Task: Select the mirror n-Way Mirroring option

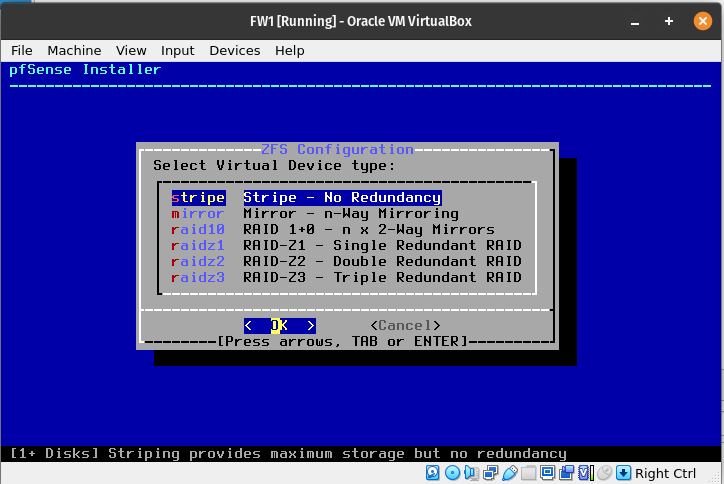Action: 315,213
